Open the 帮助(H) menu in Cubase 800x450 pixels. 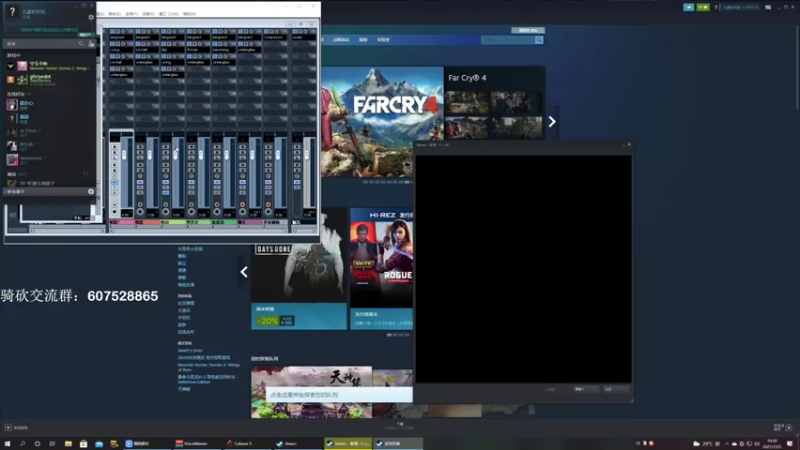[189, 14]
